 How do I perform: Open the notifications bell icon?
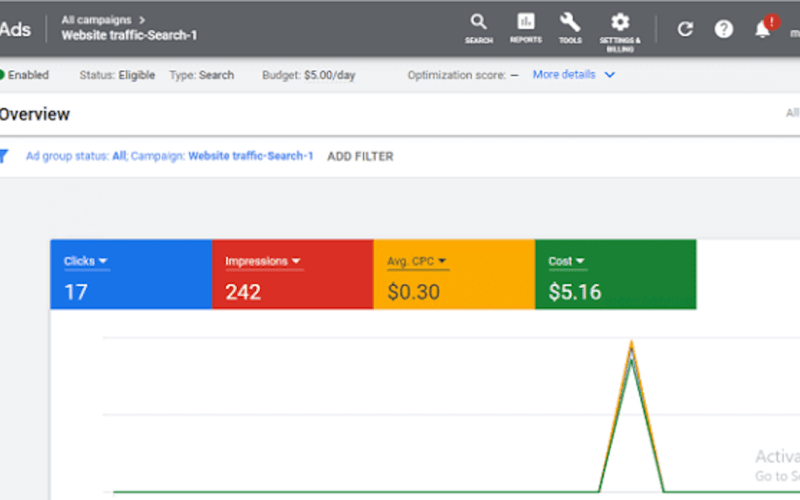[x=763, y=29]
